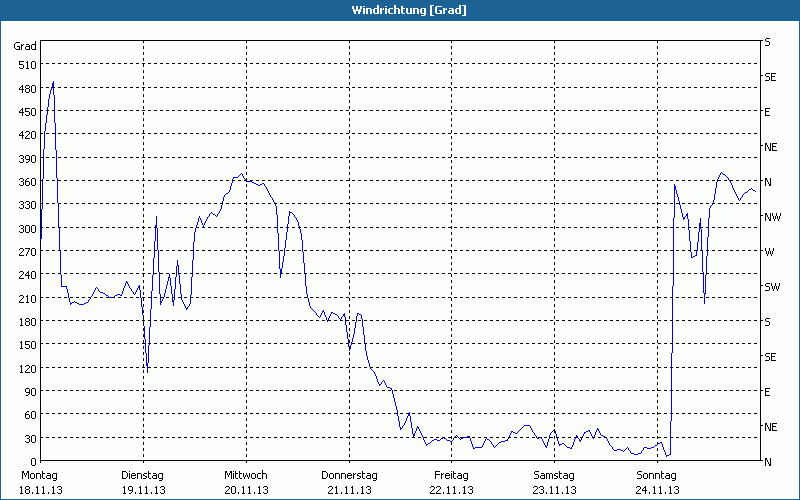Click the 90 degree axis label
This screenshot has height=500, width=800.
tap(31, 392)
